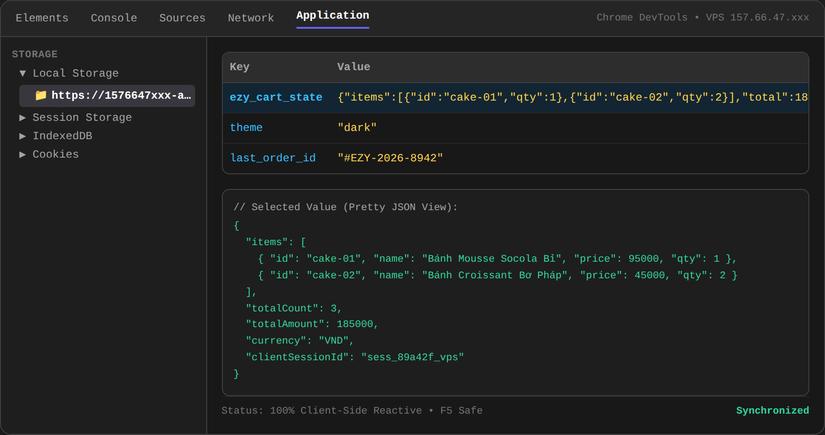Select the Session Storage label
825x435 pixels.
pos(82,117)
